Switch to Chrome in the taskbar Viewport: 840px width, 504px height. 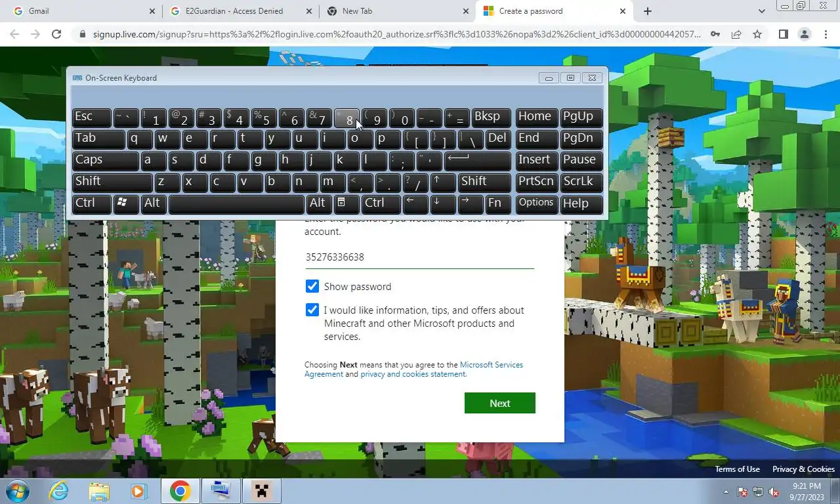pyautogui.click(x=180, y=491)
